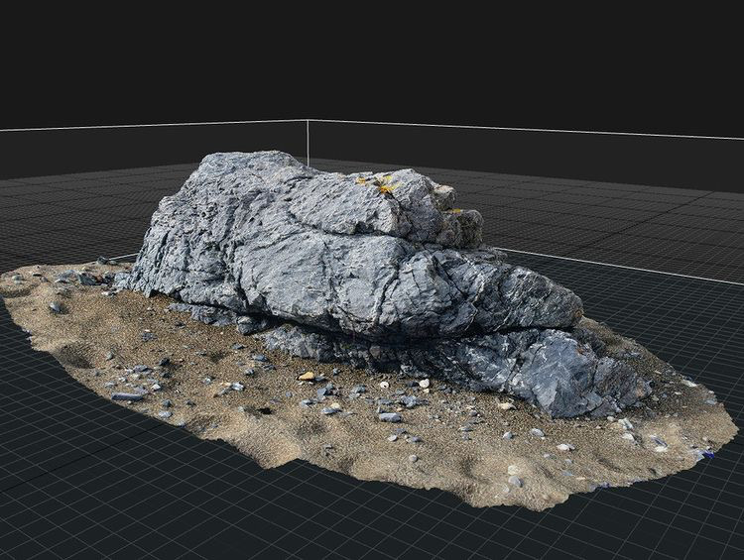Pick the white pebble near the rock base
Viewport: 744px width, 560px height.
click(424, 383)
